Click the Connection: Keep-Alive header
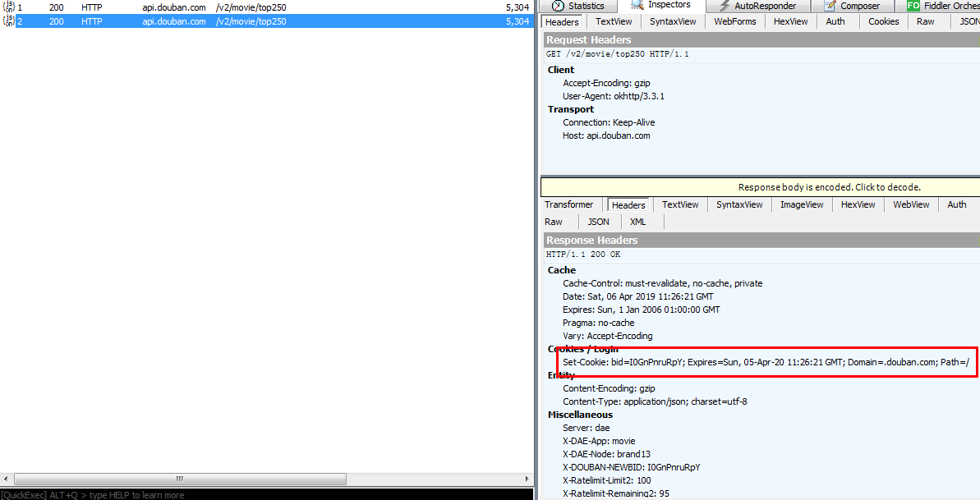 (609, 122)
